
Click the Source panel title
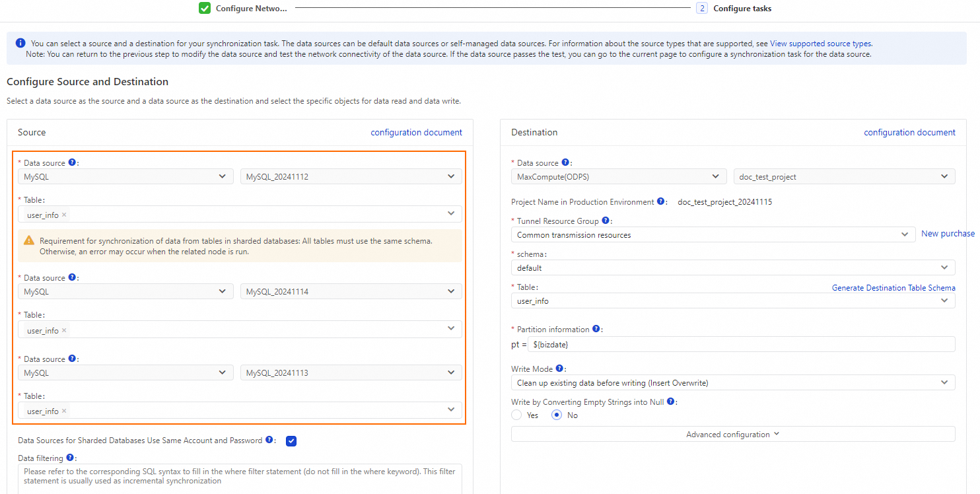point(32,132)
